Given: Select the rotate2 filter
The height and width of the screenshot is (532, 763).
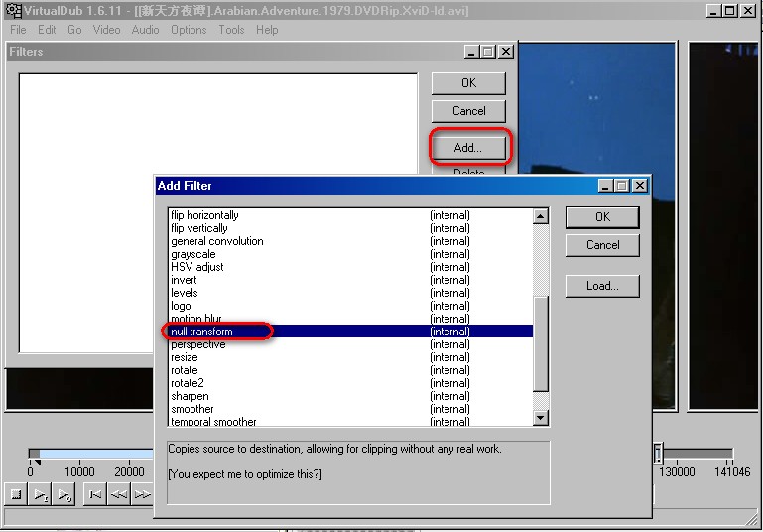Looking at the screenshot, I should (x=350, y=383).
